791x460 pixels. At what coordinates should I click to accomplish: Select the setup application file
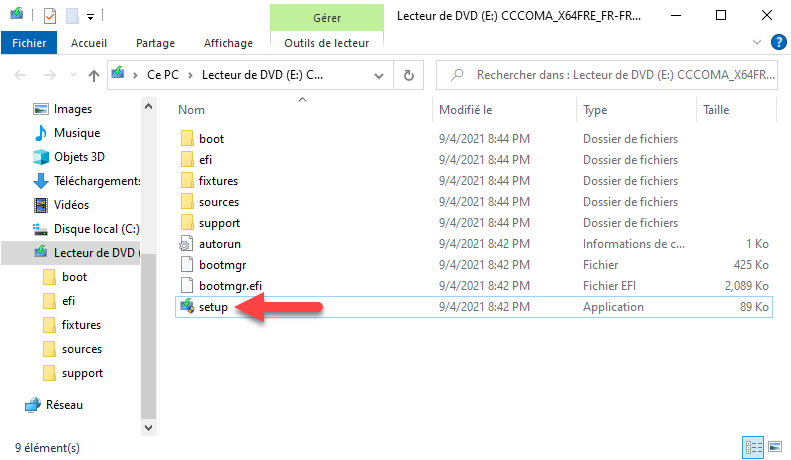pyautogui.click(x=473, y=307)
